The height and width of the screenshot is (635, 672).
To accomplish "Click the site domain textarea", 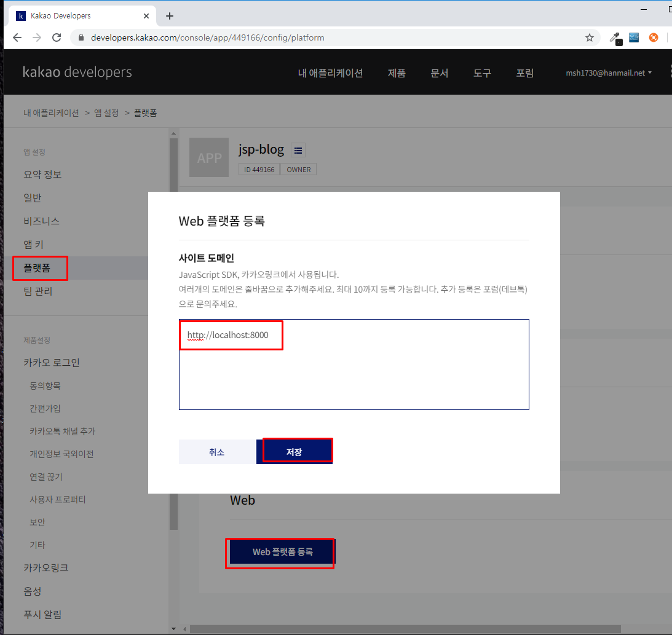I will [x=354, y=364].
